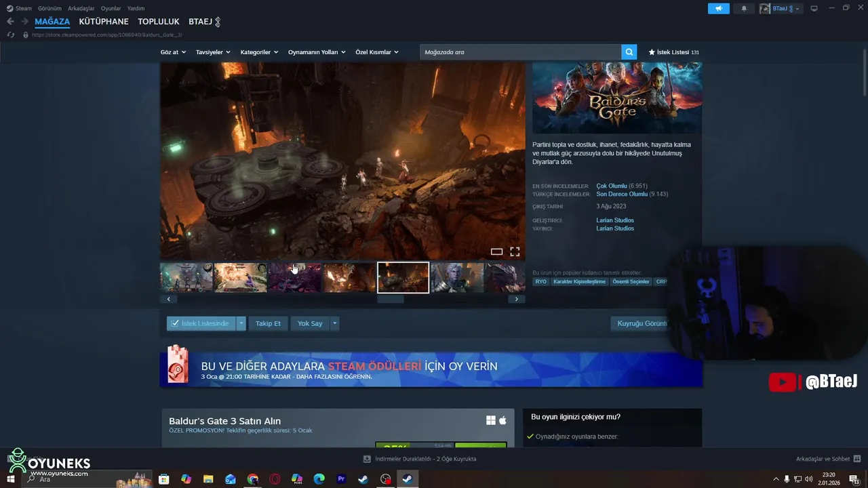
Task: Open the Yardım menu
Action: click(x=136, y=8)
